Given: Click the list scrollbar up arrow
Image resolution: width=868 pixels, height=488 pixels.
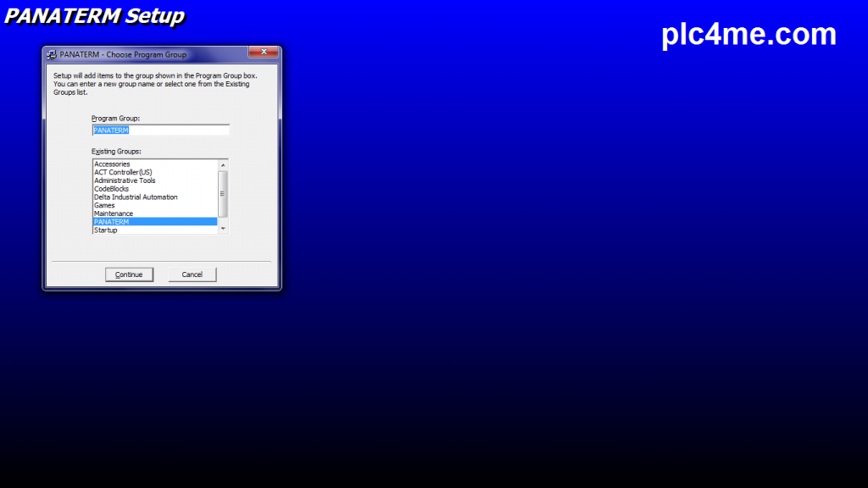Looking at the screenshot, I should pos(224,164).
